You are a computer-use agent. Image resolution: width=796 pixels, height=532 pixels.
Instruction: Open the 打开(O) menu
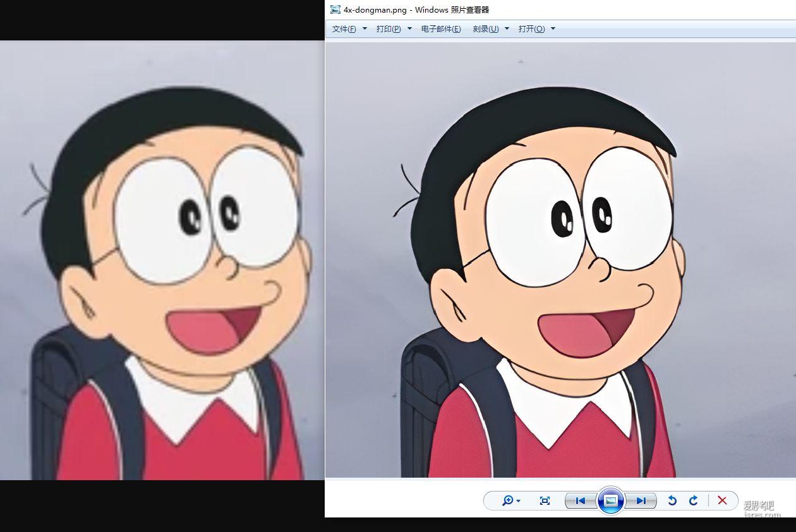click(x=531, y=29)
